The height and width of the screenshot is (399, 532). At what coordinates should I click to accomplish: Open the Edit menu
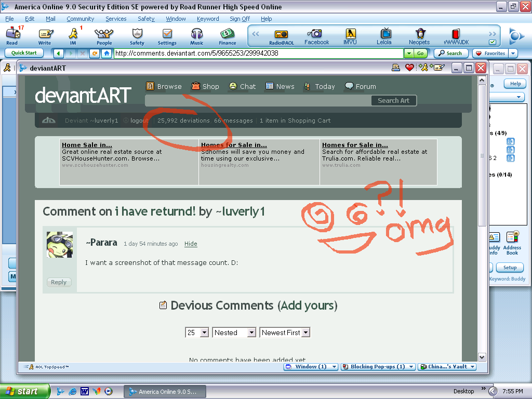point(30,19)
